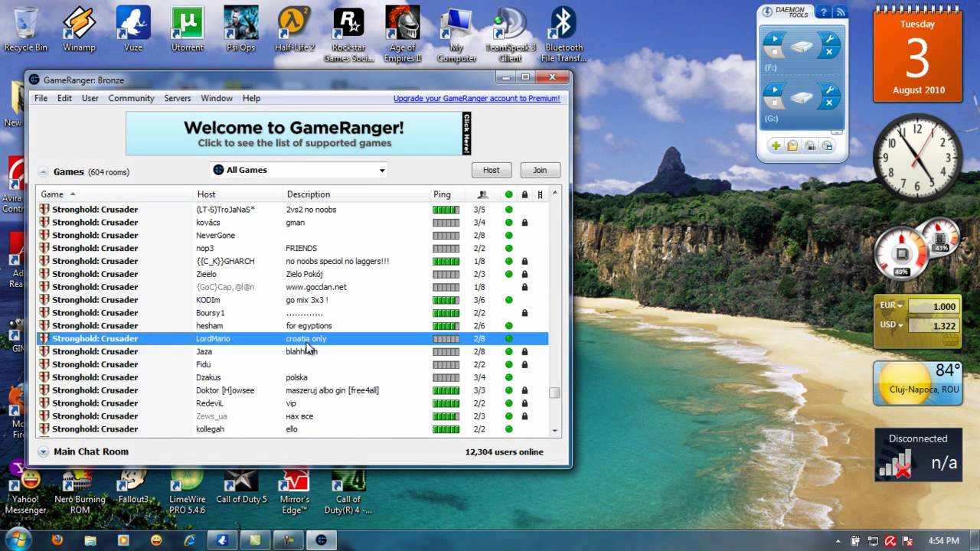980x551 pixels.
Task: Expand the Main Chat Room section
Action: 43,452
